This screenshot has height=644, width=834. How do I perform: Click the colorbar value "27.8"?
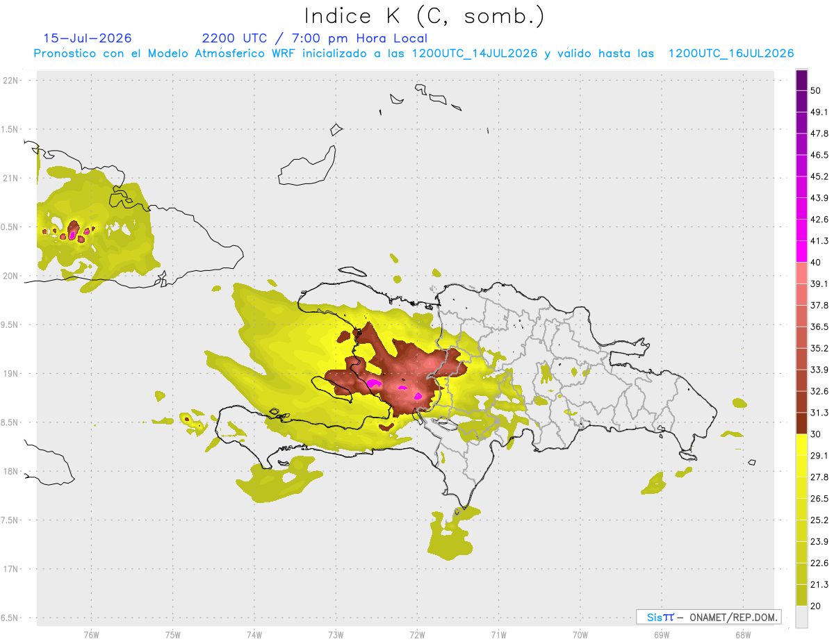(x=819, y=477)
